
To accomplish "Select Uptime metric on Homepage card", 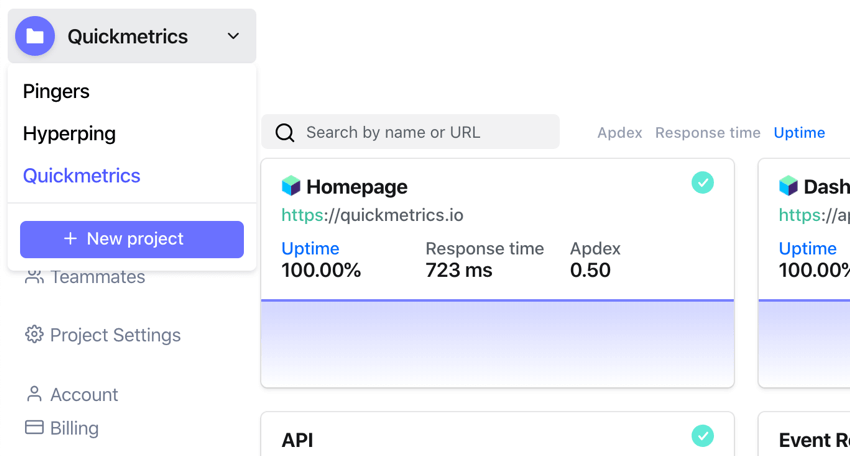I will (x=310, y=248).
